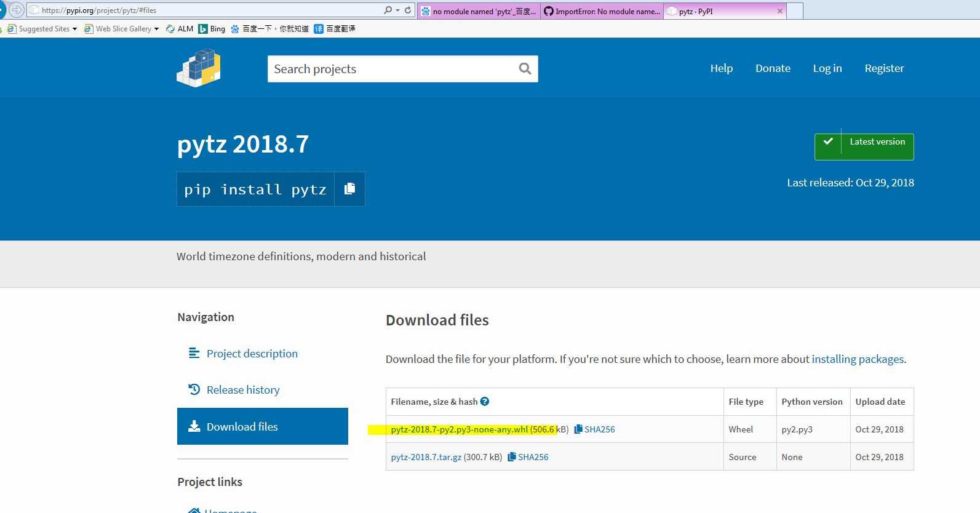Click the Latest version button

864,147
